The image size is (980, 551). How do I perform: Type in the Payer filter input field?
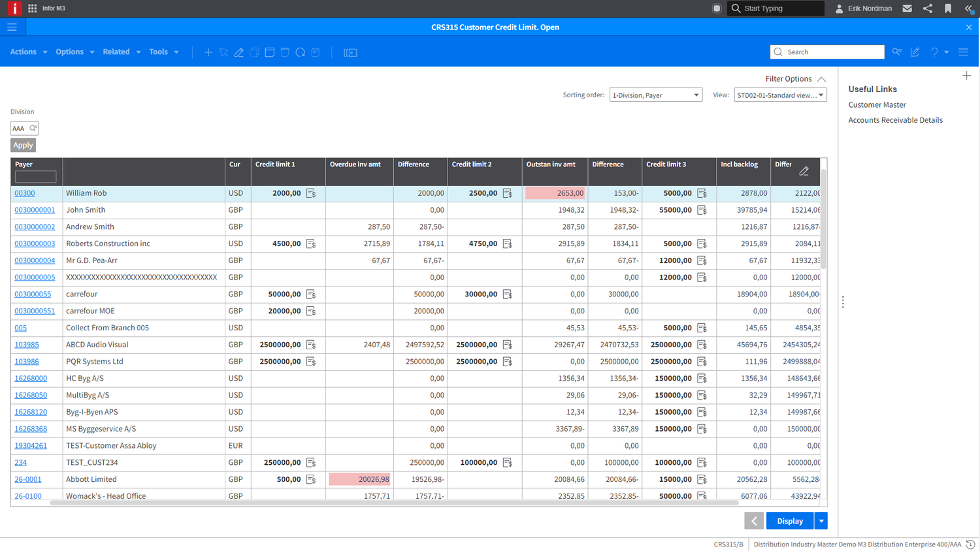[35, 178]
